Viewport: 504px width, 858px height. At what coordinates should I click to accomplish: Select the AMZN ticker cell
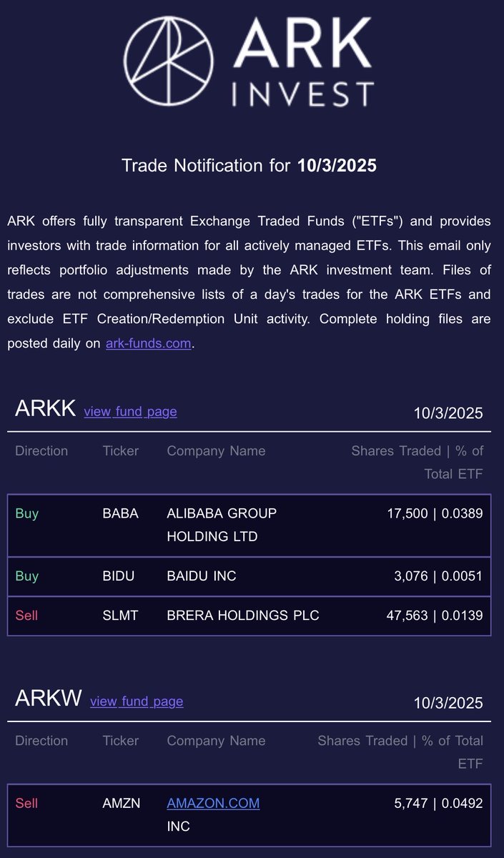point(122,804)
